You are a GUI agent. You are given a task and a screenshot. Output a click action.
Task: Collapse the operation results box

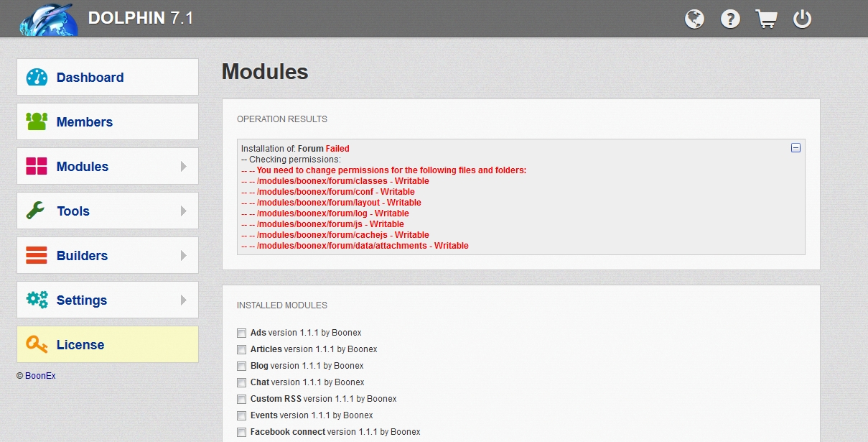coord(795,148)
